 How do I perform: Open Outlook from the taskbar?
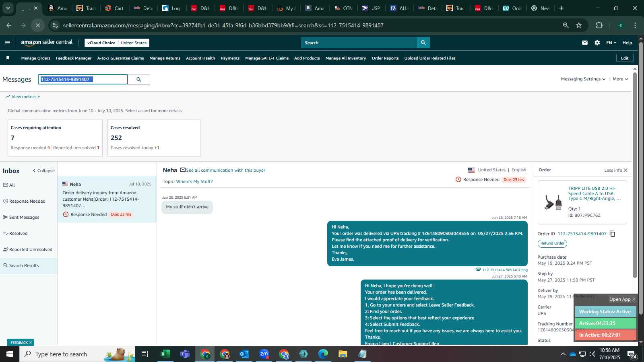point(244,354)
